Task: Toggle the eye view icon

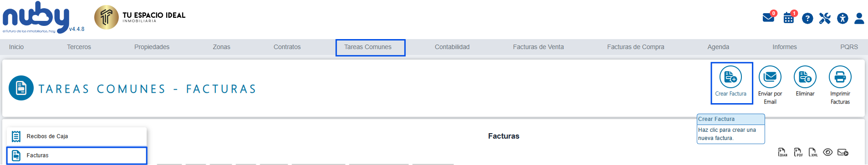Action: click(828, 152)
